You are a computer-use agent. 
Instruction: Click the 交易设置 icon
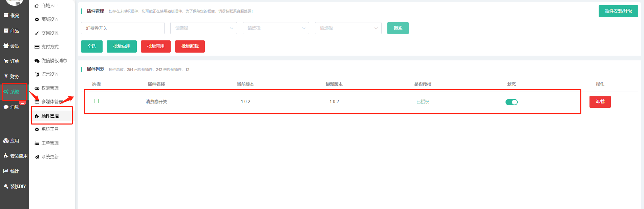(37, 33)
